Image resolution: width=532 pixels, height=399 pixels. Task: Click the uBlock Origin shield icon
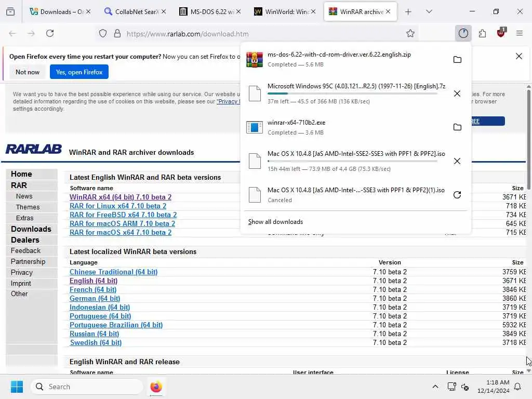pyautogui.click(x=501, y=33)
